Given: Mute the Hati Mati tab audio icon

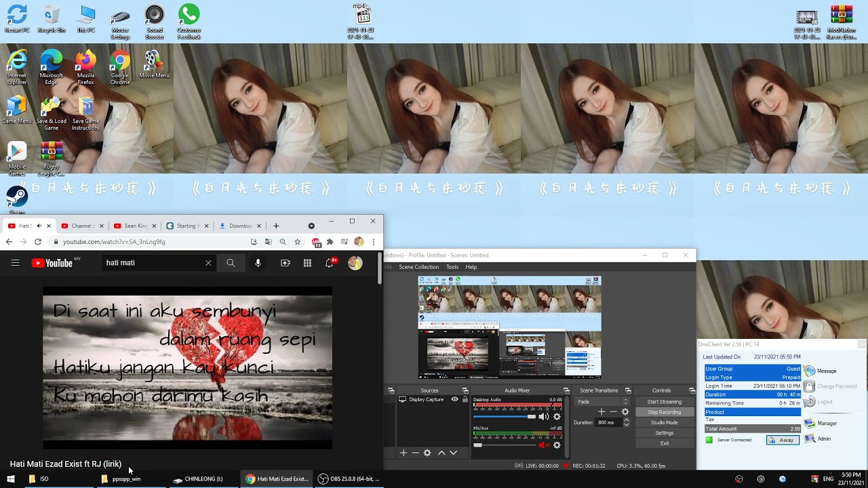Looking at the screenshot, I should (x=39, y=226).
